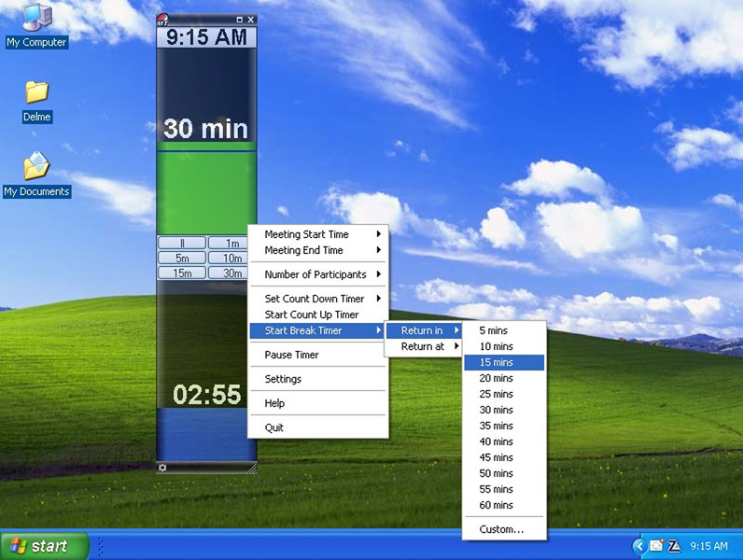The width and height of the screenshot is (743, 560).
Task: Select 5 mins break duration
Action: pyautogui.click(x=504, y=330)
